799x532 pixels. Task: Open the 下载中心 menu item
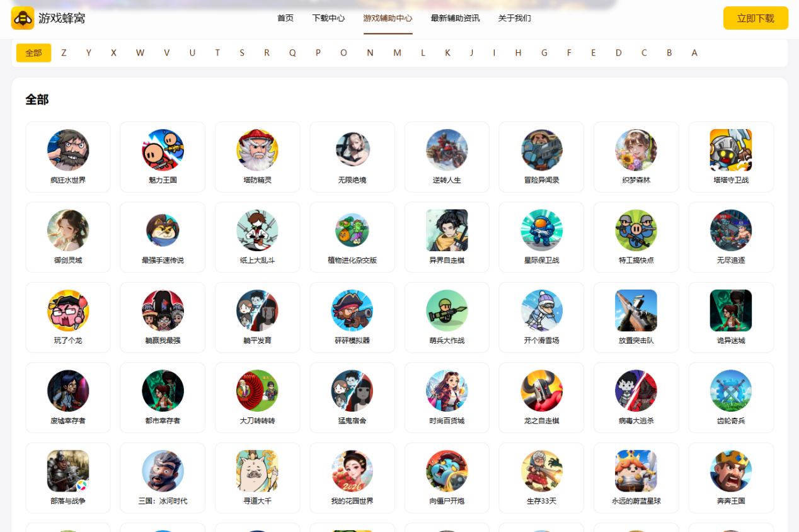pyautogui.click(x=328, y=18)
